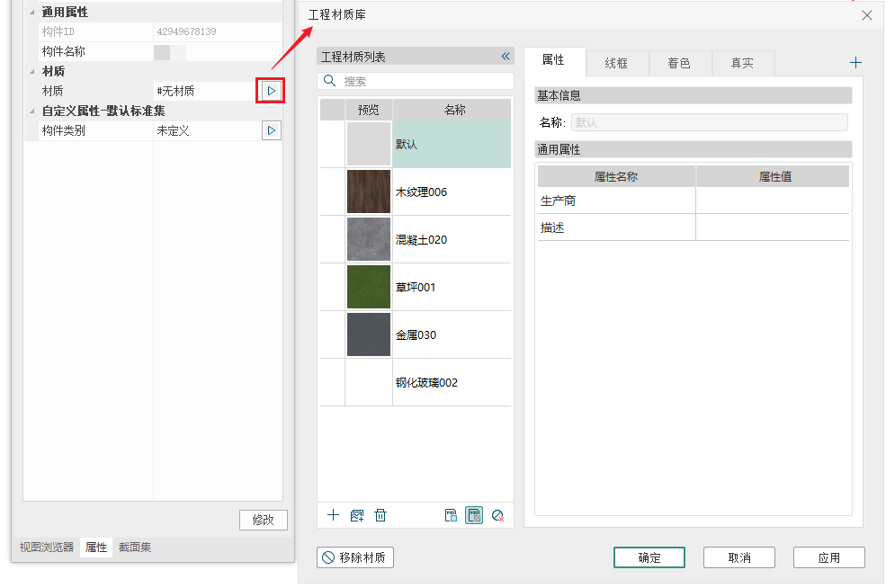Click the 属性值 column header
The height and width of the screenshot is (588, 886).
[773, 176]
